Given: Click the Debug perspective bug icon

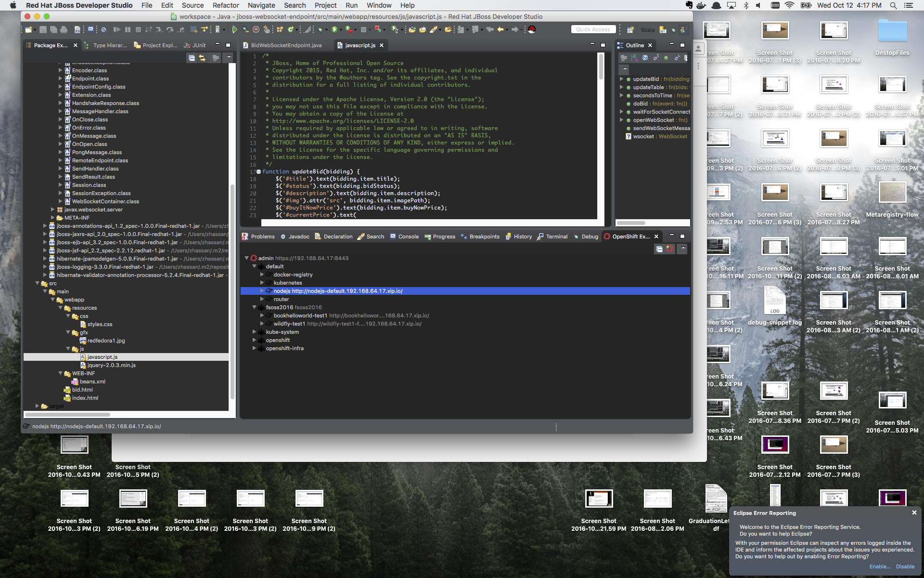Looking at the screenshot, I should [673, 30].
